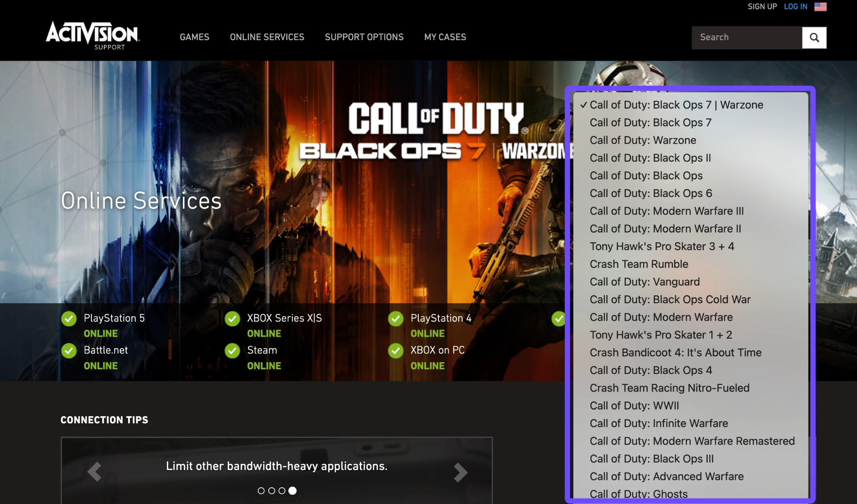Choose Call of Duty: Modern Warfare II

click(691, 229)
